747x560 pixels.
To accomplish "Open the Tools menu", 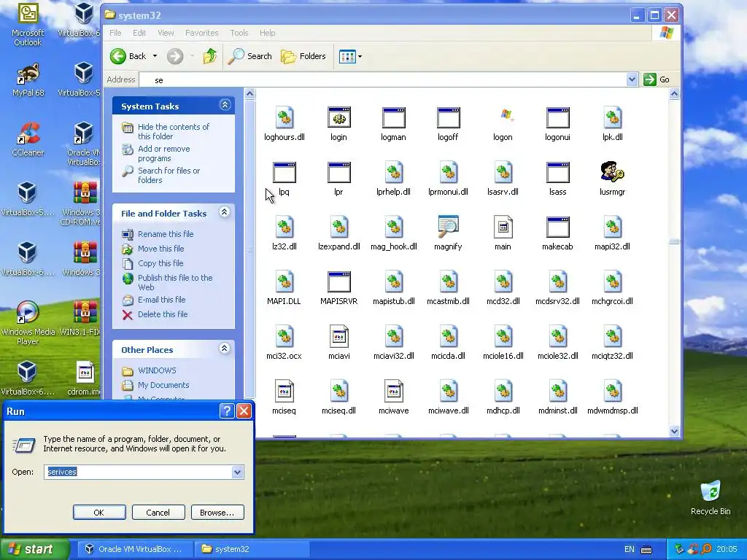I will click(x=239, y=33).
